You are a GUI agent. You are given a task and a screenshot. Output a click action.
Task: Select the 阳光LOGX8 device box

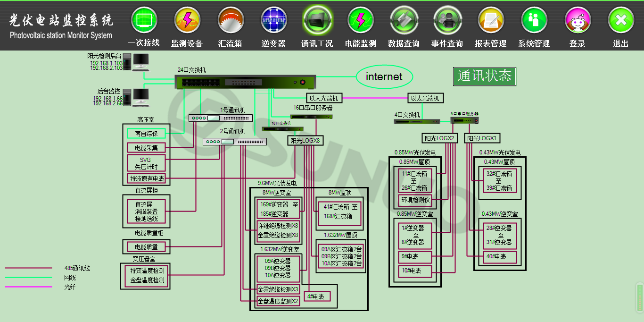(305, 141)
